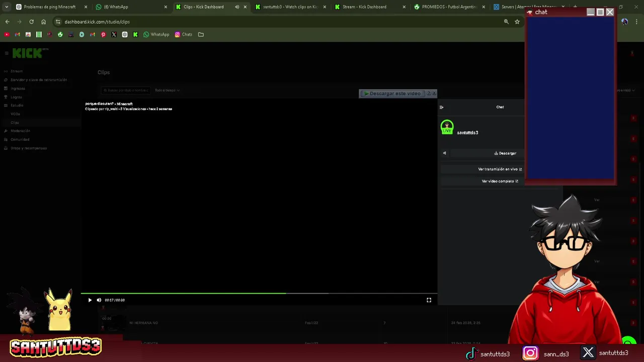644x362 pixels.
Task: Open the new tab plus button
Action: click(575, 7)
